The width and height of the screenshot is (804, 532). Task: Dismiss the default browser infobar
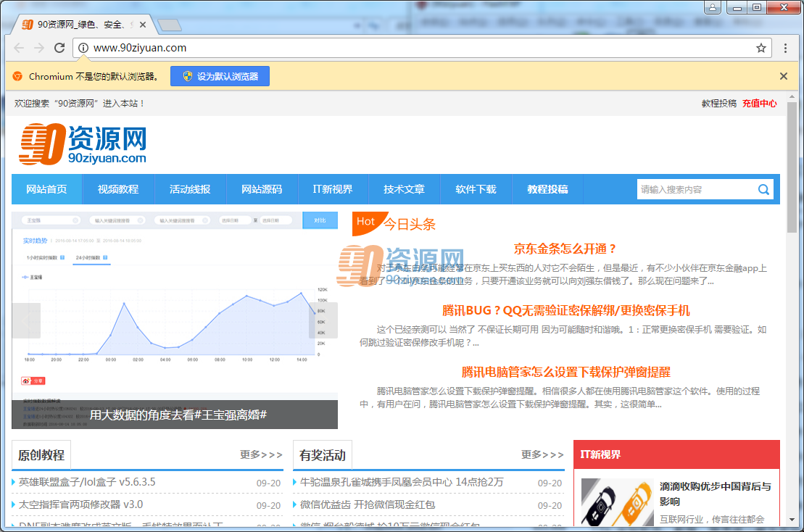[783, 76]
